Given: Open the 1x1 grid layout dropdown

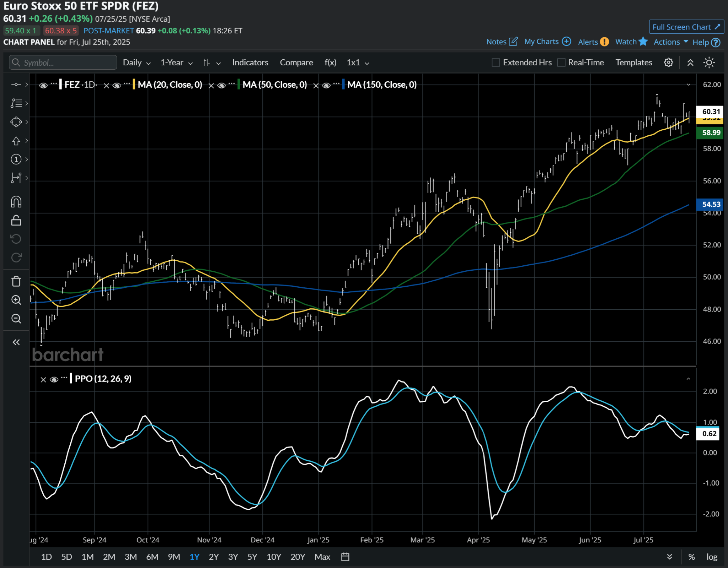Looking at the screenshot, I should [x=358, y=63].
